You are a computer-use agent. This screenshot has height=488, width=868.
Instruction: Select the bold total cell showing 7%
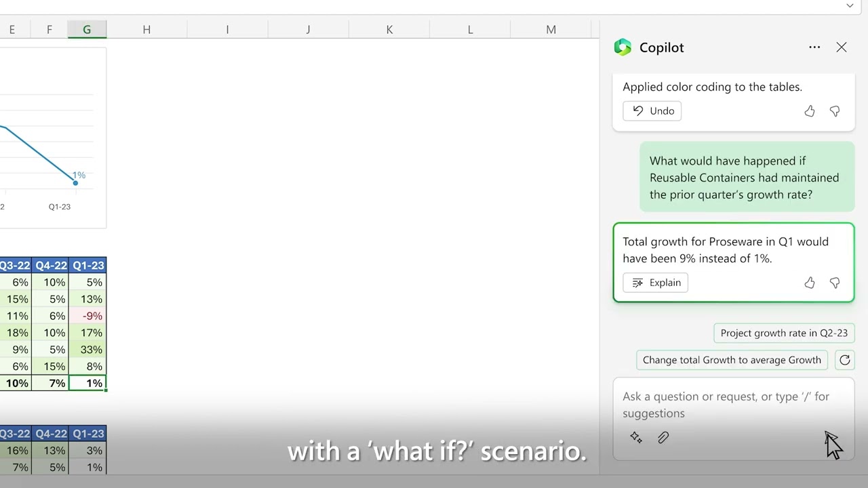tap(50, 384)
